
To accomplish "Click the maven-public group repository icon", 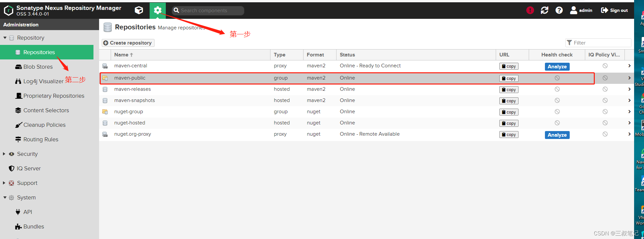I will click(x=105, y=78).
